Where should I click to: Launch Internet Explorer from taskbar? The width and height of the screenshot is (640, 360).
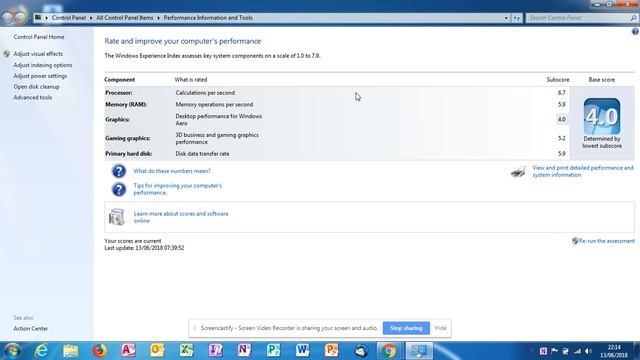(41, 351)
